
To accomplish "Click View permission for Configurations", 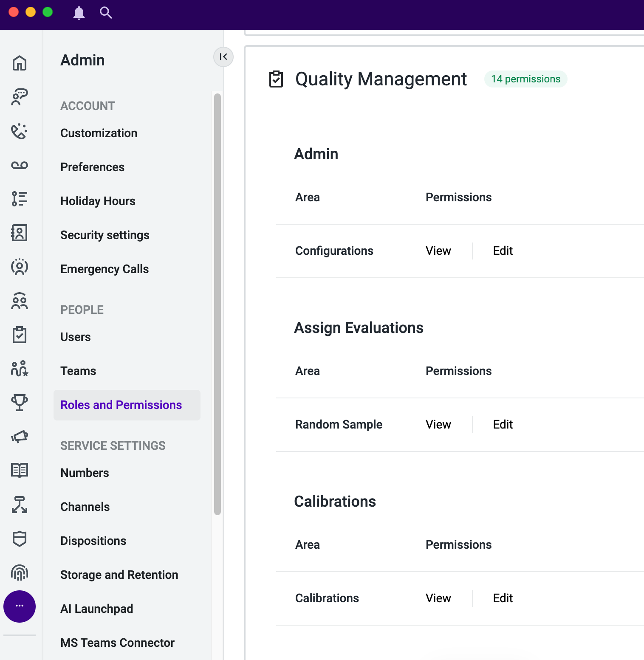I will 438,251.
